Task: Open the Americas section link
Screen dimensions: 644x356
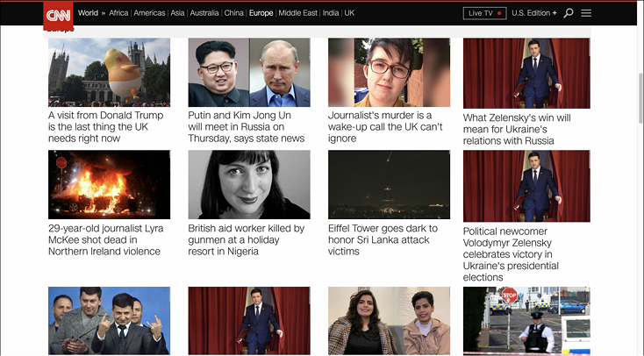Action: (x=149, y=13)
